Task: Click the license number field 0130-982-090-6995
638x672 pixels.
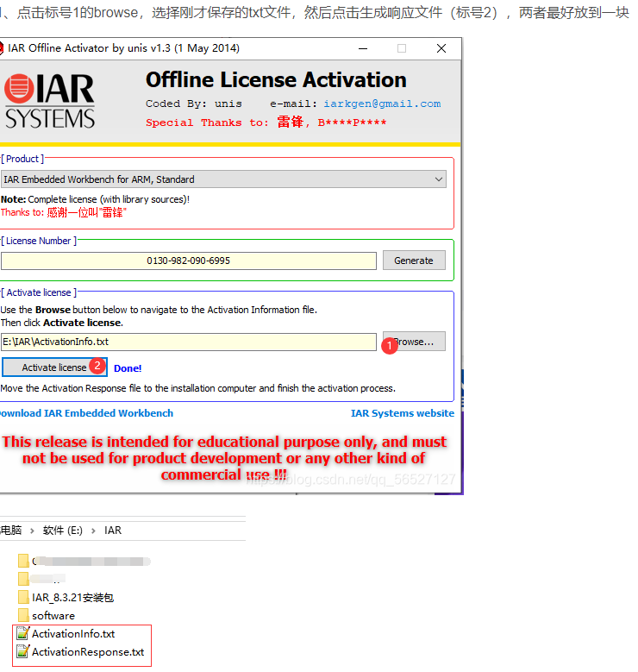Action: [189, 261]
